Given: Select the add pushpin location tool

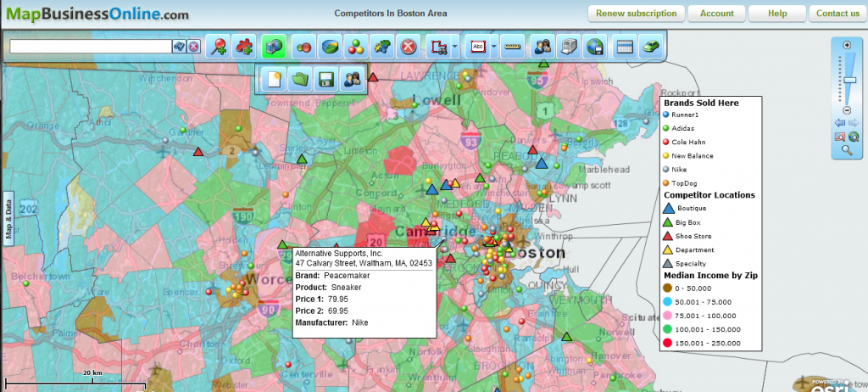Looking at the screenshot, I should [x=218, y=47].
